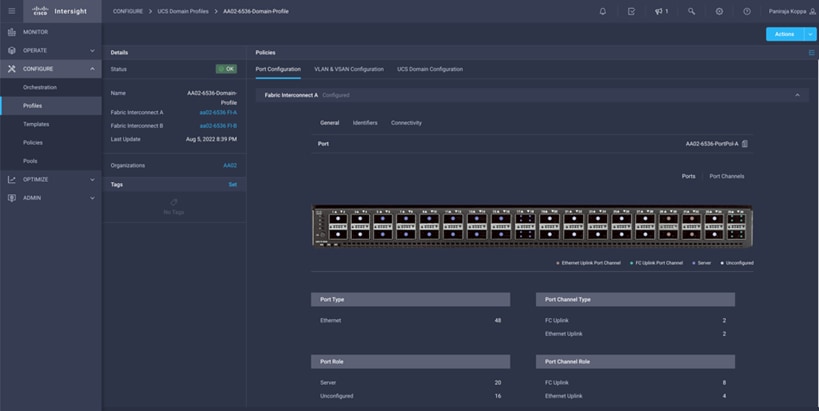Open the requests checklist icon
The image size is (819, 411).
[x=631, y=11]
